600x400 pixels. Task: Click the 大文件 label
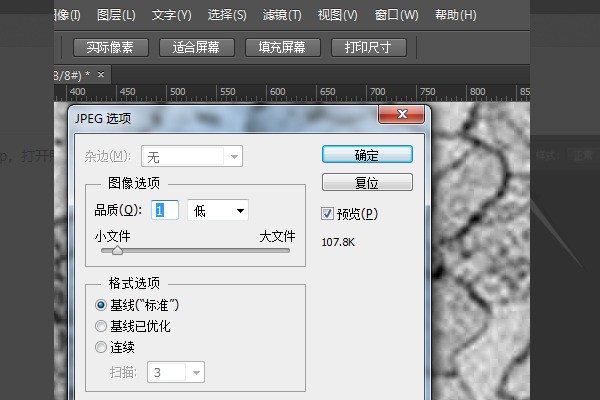click(x=277, y=236)
